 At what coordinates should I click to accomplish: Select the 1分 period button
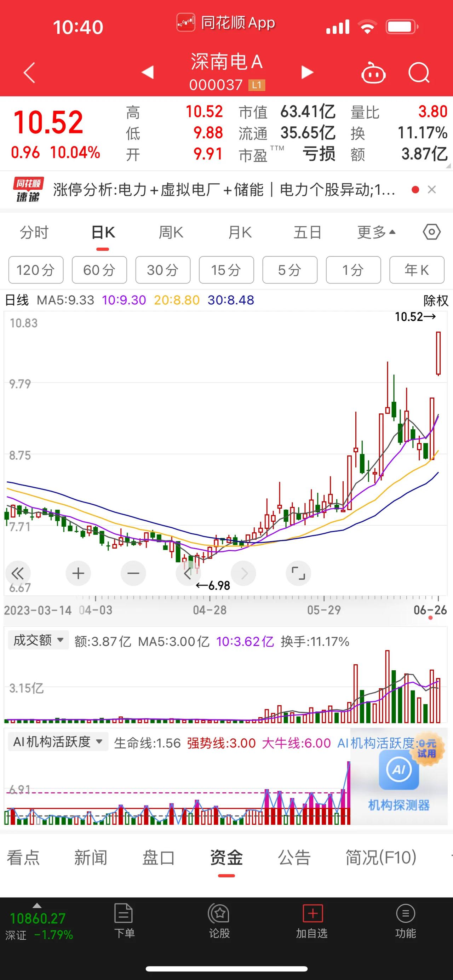point(353,270)
